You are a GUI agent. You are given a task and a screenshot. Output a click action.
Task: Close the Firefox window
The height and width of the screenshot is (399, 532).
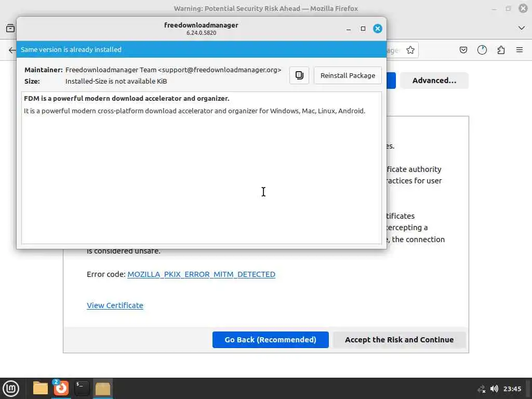(523, 8)
